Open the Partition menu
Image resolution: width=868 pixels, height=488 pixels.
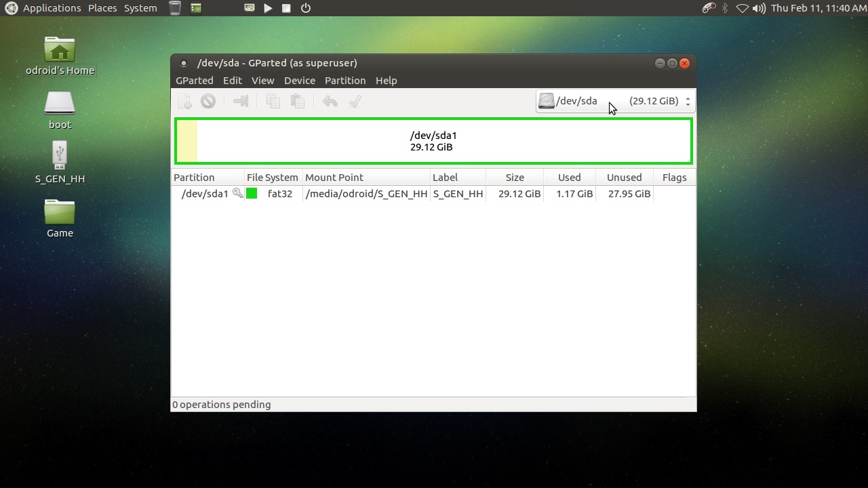click(344, 81)
